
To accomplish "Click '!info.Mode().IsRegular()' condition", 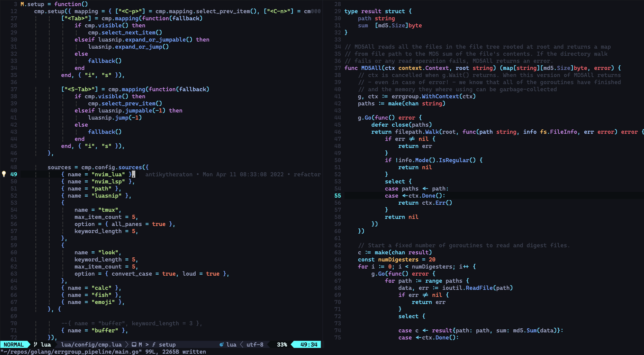I will 436,160.
